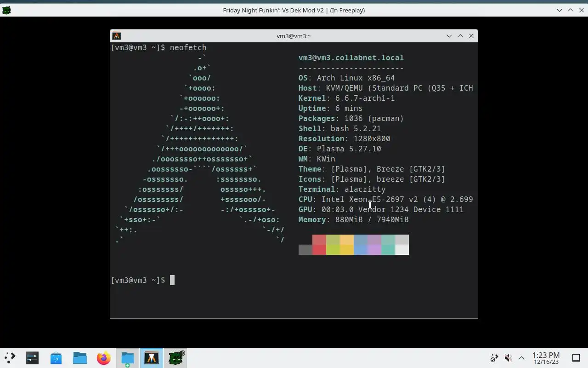Maximize the Friday Night Funkin' window
This screenshot has height=368, width=588.
pos(571,10)
